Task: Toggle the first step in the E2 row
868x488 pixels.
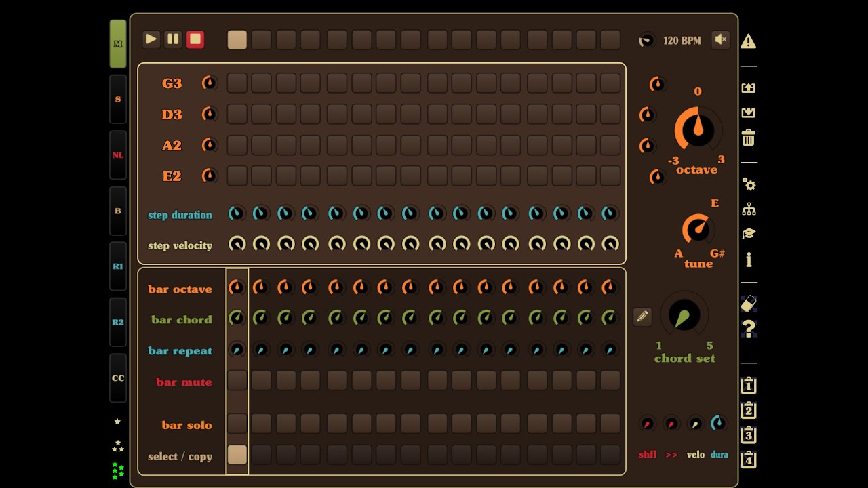Action: click(x=237, y=176)
